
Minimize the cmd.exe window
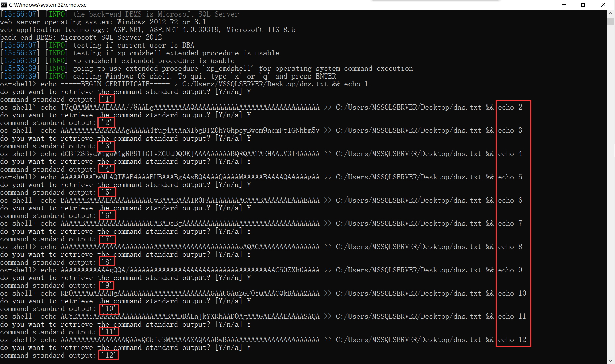pos(564,5)
